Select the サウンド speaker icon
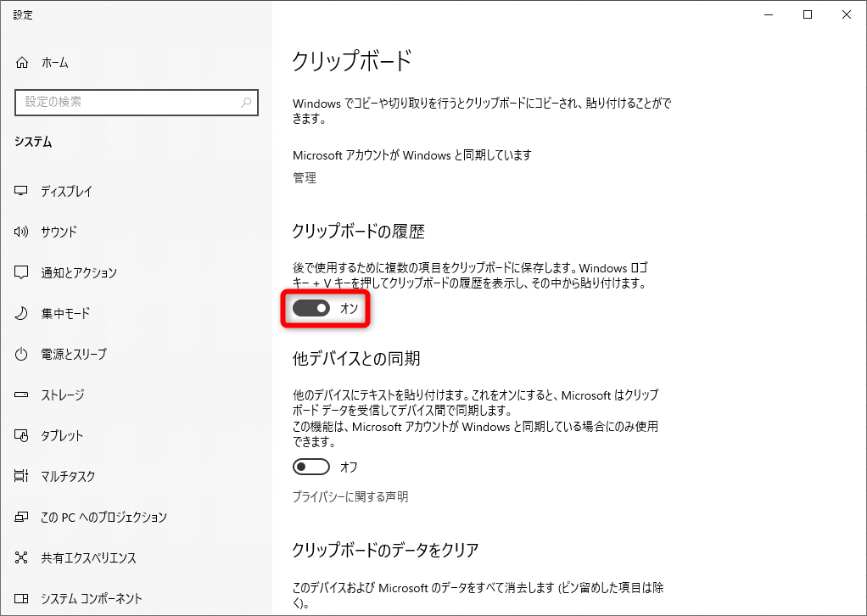This screenshot has width=867, height=616. 21,232
